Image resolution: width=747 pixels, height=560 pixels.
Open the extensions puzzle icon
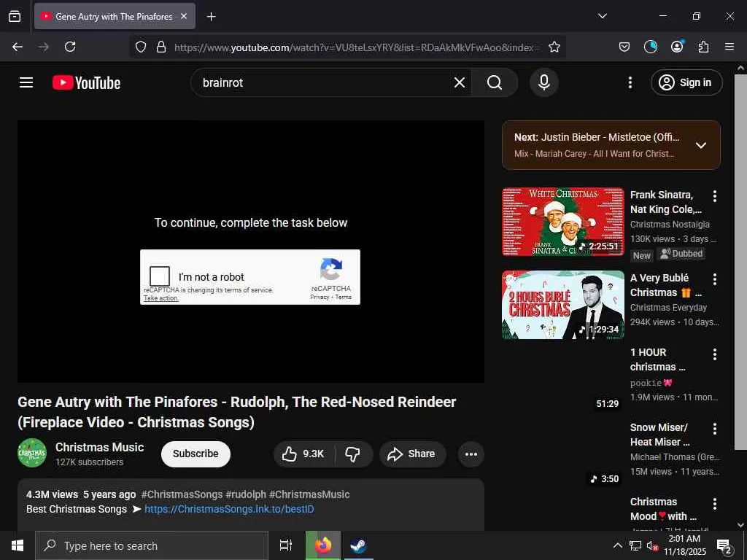(703, 47)
